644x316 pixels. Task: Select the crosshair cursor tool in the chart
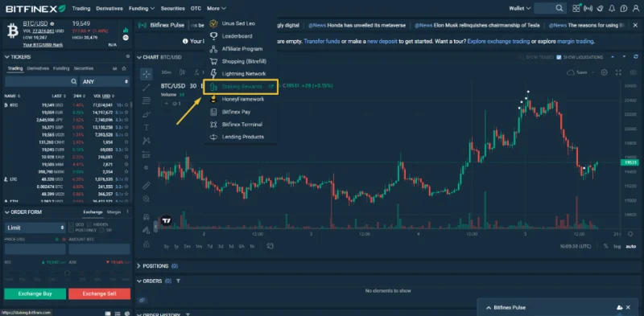147,74
